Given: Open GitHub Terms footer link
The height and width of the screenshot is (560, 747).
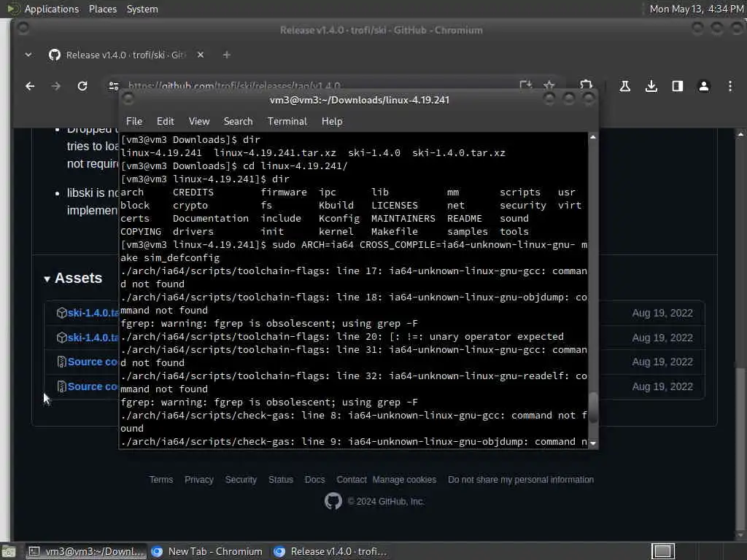Looking at the screenshot, I should pos(161,480).
